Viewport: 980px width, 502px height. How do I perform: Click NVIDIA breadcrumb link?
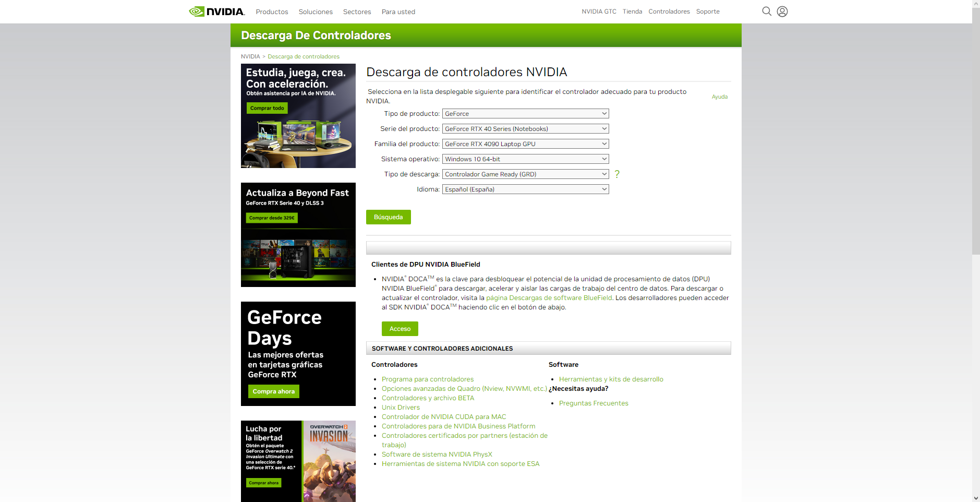click(x=250, y=56)
